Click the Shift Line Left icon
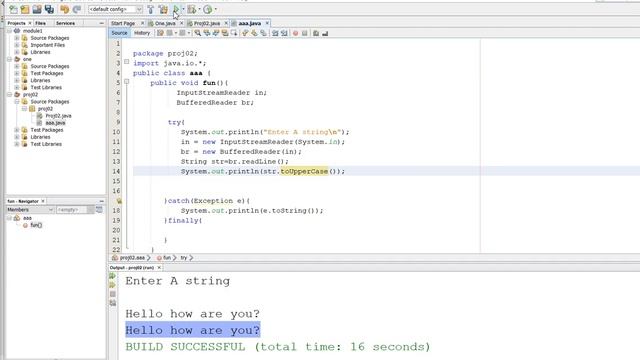Image resolution: width=640 pixels, height=360 pixels. tap(275, 33)
